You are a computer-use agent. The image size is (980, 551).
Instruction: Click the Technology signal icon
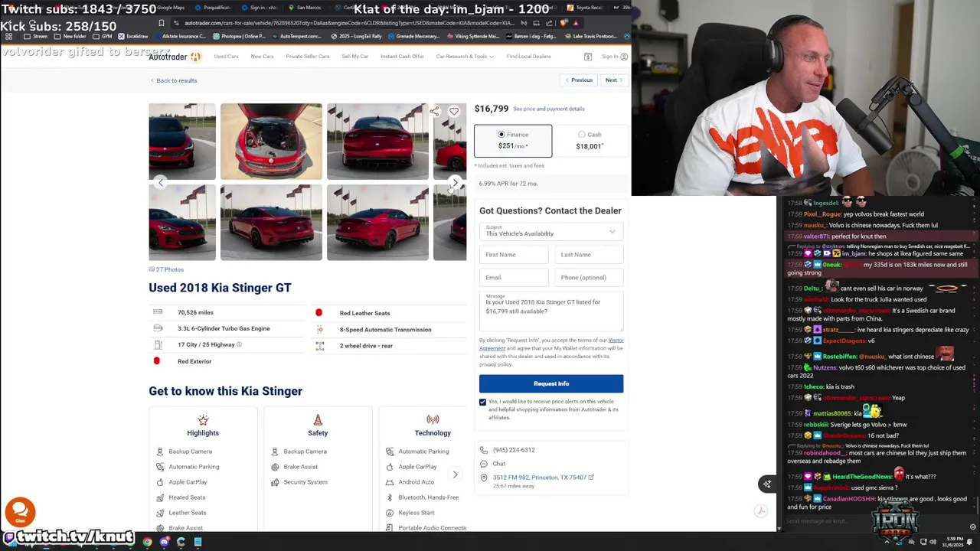click(x=433, y=419)
